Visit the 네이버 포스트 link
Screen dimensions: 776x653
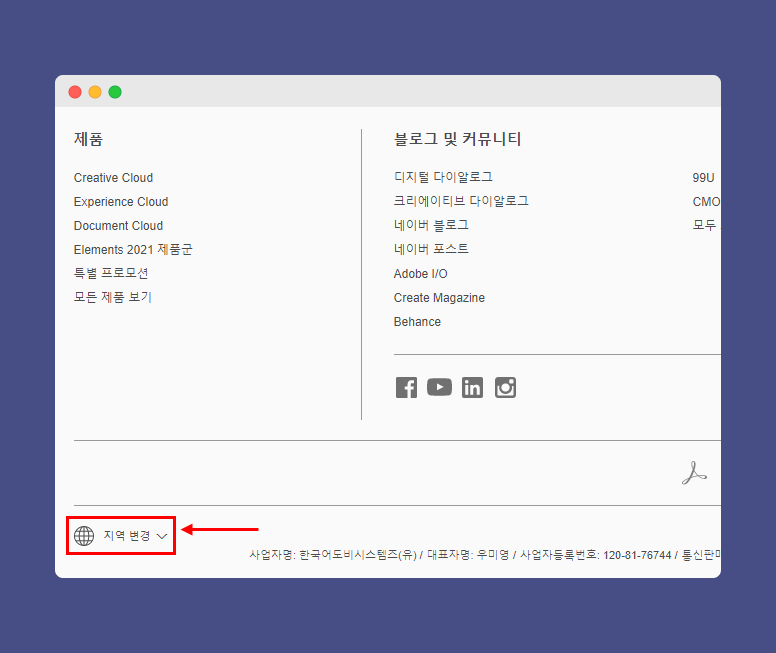[431, 249]
